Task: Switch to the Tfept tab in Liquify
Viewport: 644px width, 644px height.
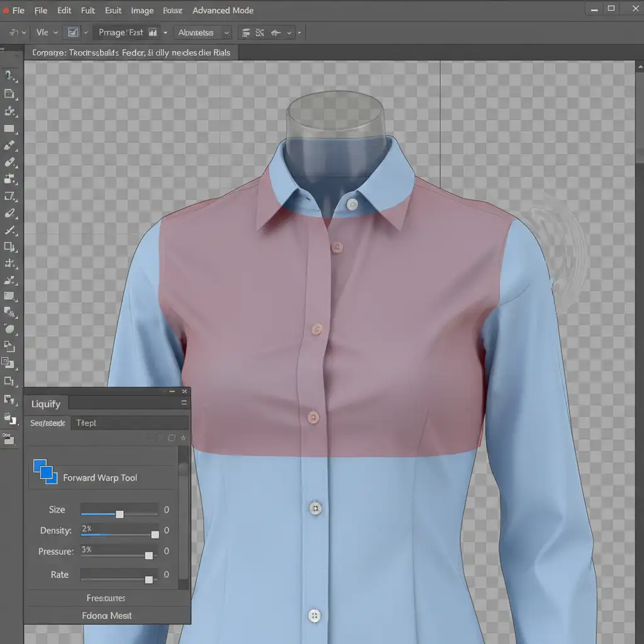Action: [x=86, y=423]
